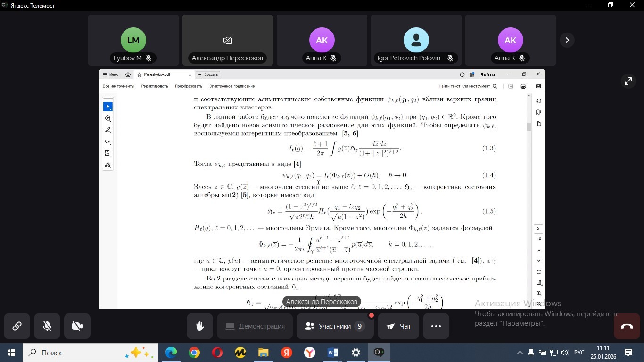Screen dimensions: 644x362
Task: Open File Explorer from taskbar
Action: coord(264,353)
